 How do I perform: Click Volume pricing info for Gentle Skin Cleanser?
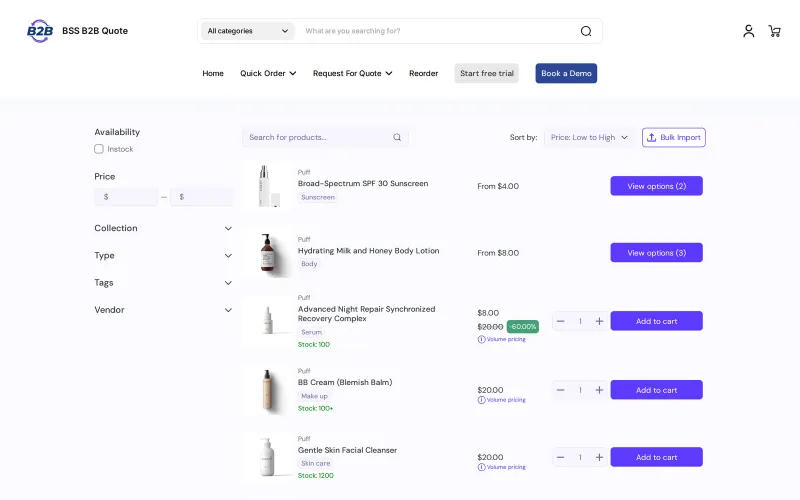click(x=502, y=467)
